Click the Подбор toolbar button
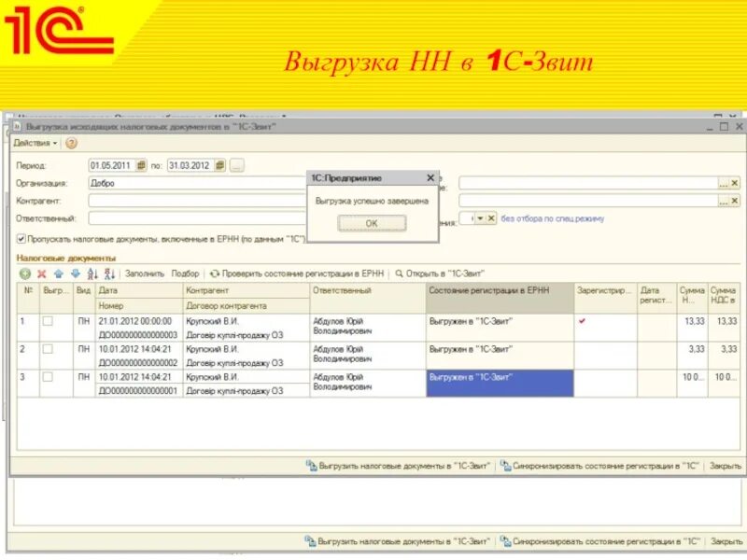Screen dimensions: 747x560 coord(185,273)
